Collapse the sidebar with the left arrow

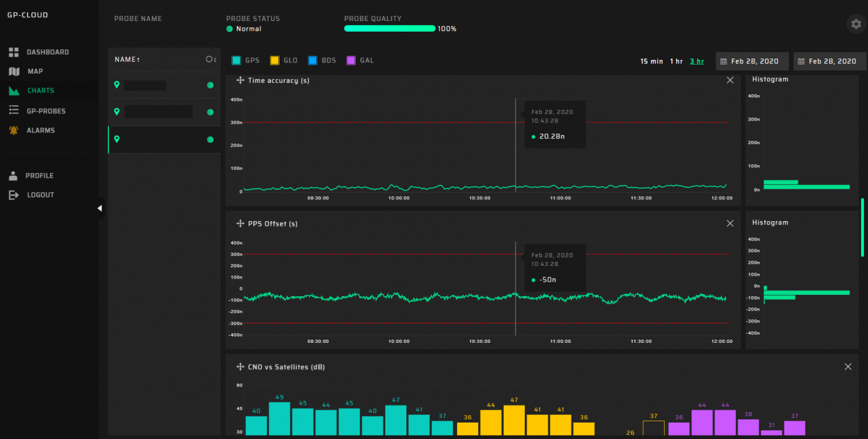99,207
